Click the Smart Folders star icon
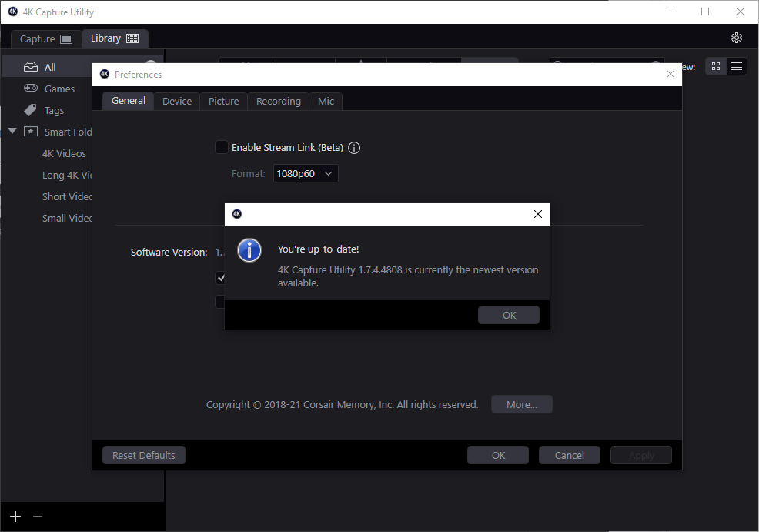The width and height of the screenshot is (759, 532). (x=31, y=131)
